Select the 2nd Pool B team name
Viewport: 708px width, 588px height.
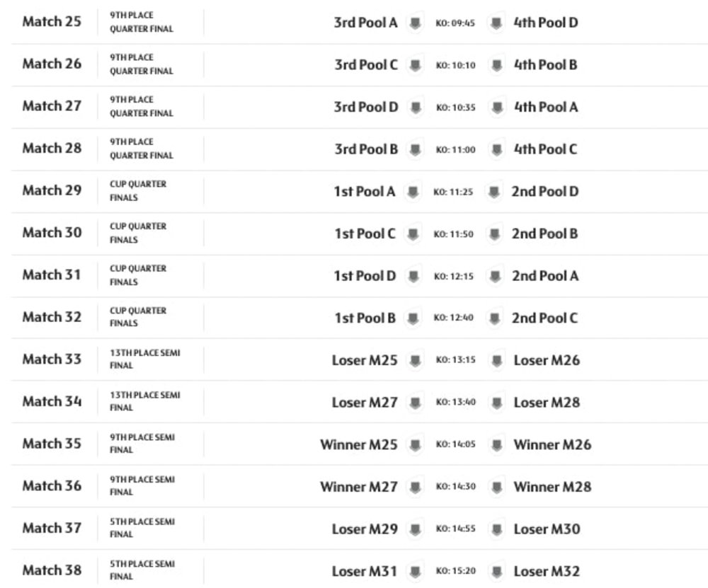(544, 234)
